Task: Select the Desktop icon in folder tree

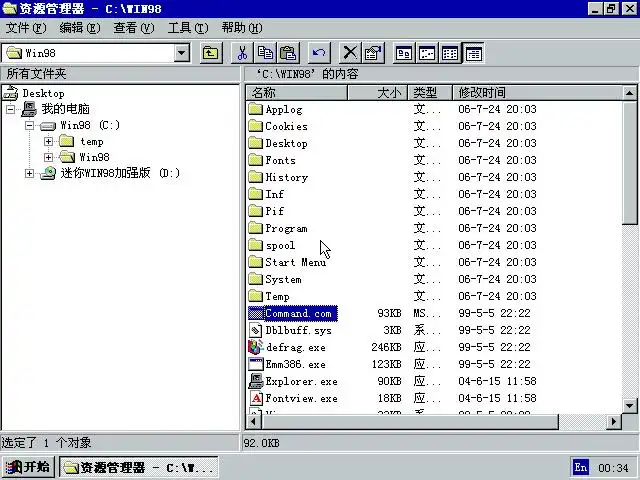Action: (11, 93)
